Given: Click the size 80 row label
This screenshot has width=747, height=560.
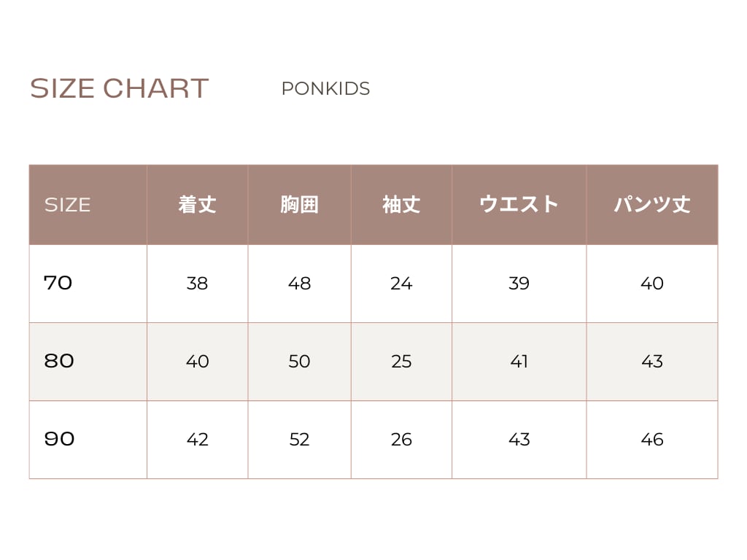Looking at the screenshot, I should coord(59,361).
